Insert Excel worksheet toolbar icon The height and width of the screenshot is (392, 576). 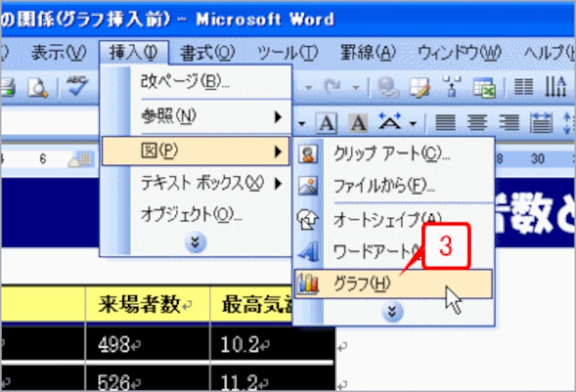click(484, 87)
